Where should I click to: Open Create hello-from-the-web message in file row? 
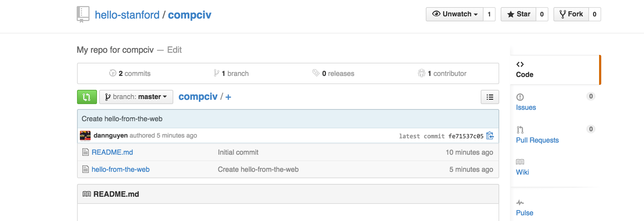(x=258, y=169)
